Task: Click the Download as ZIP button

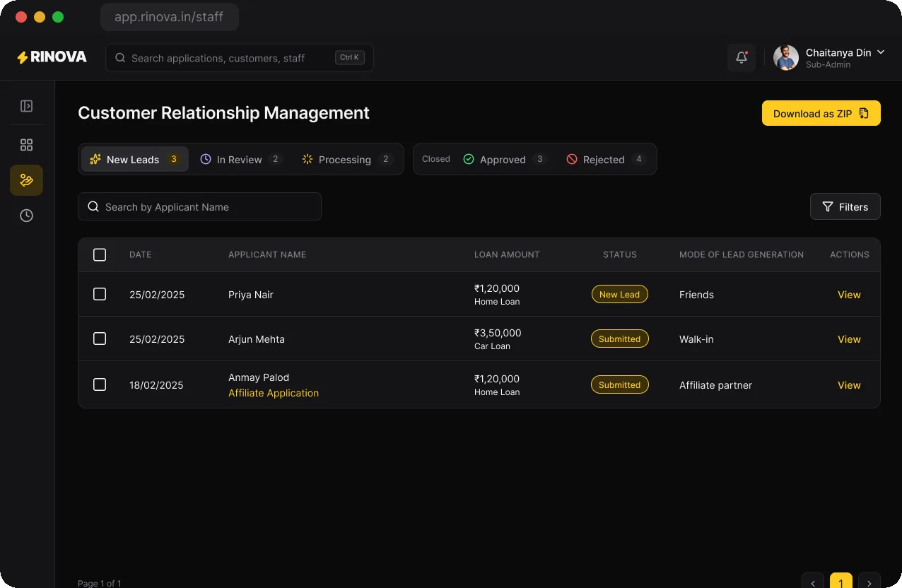Action: [821, 113]
